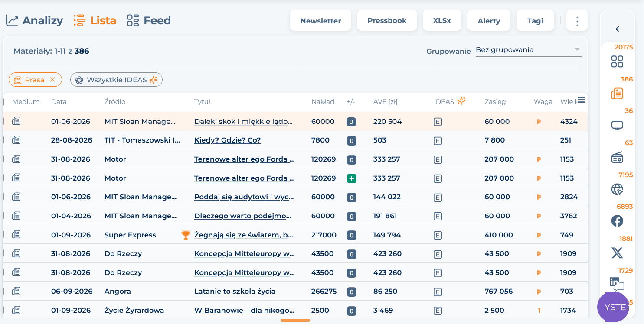The height and width of the screenshot is (324, 644).
Task: Click IDEAS 'E' icon in Angora row
Action: tap(438, 292)
